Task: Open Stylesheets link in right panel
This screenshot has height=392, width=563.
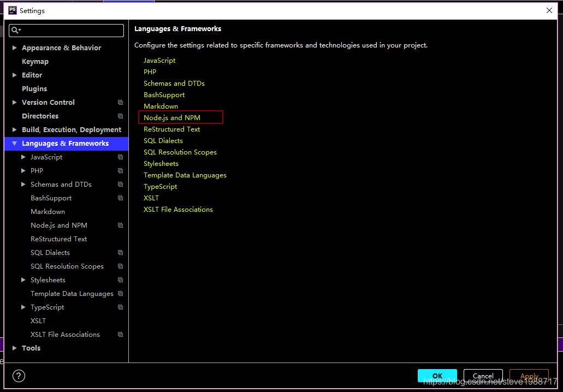Action: 161,164
